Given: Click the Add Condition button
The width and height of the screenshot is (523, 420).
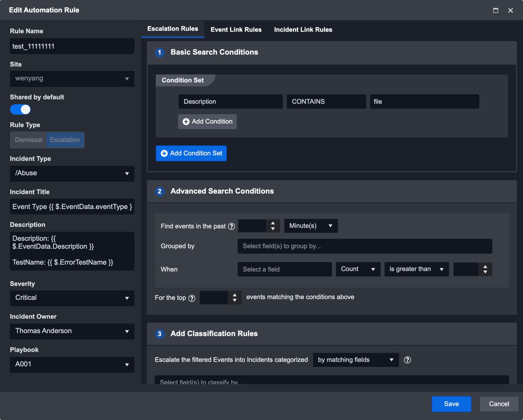Looking at the screenshot, I should pyautogui.click(x=207, y=122).
